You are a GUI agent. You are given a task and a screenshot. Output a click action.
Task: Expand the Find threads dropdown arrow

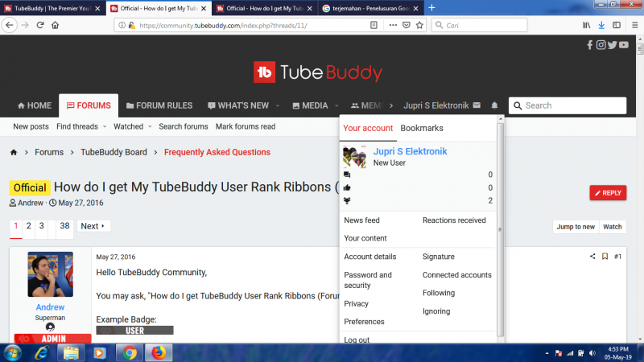(105, 127)
